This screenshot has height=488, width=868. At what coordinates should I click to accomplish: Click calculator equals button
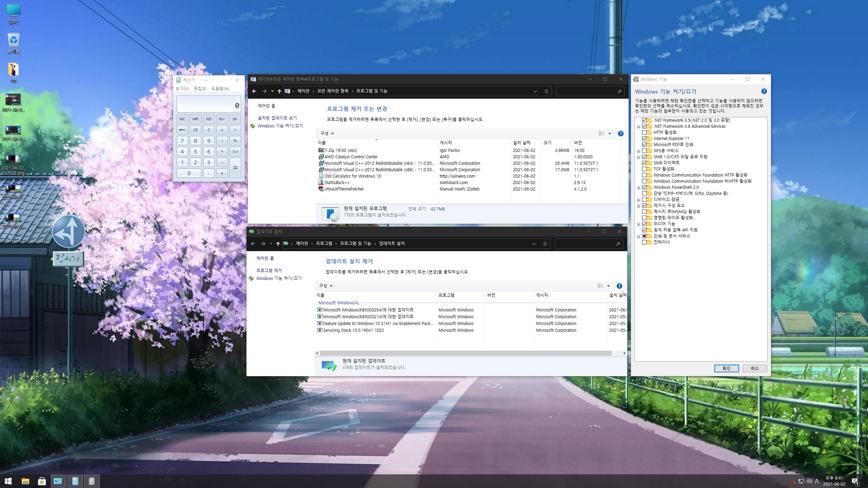(x=235, y=168)
